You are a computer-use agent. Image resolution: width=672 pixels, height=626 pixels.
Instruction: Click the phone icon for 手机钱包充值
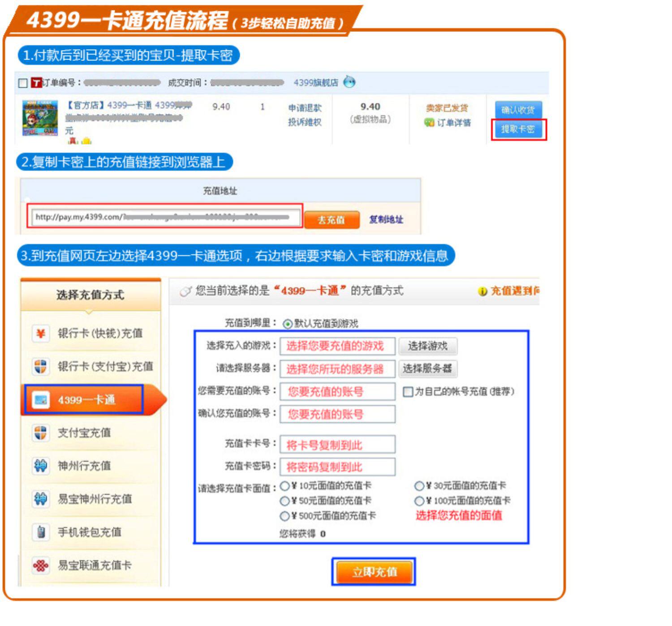41,532
